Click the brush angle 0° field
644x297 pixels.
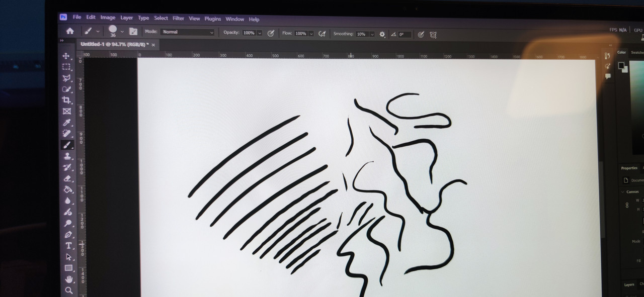405,35
